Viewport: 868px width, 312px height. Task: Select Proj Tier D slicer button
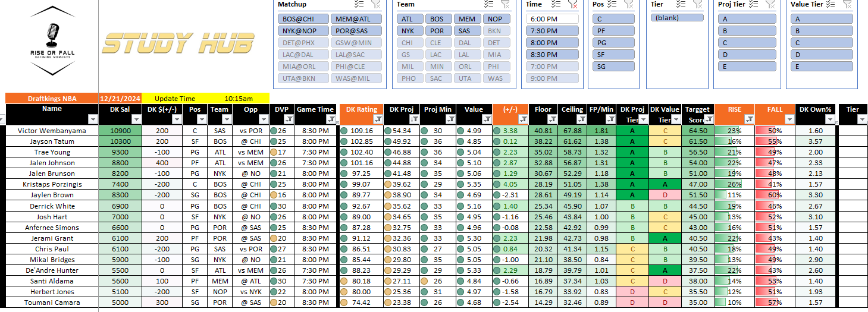747,55
